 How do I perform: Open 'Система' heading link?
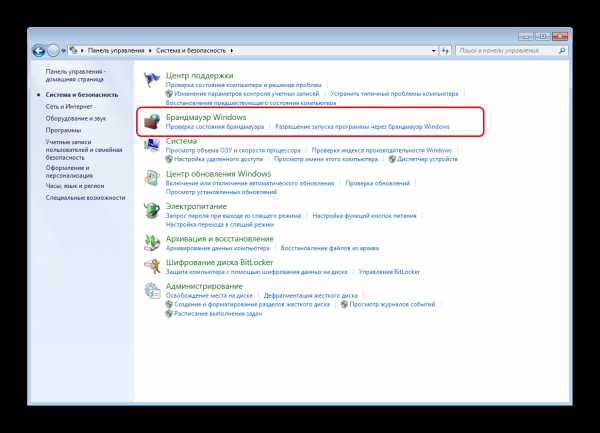(x=181, y=141)
